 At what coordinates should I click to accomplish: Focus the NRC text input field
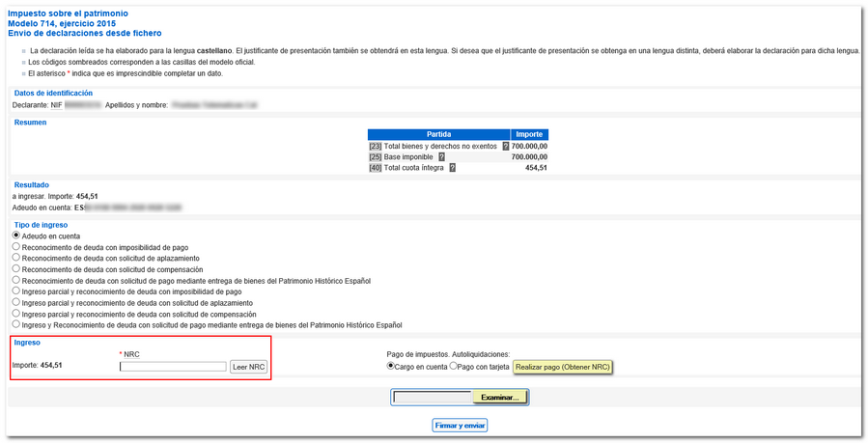[173, 367]
